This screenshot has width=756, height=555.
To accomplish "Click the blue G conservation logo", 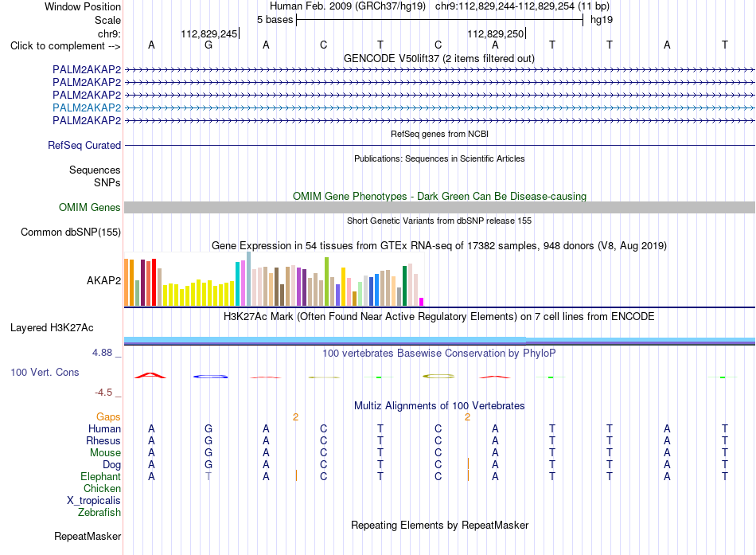I will [x=210, y=377].
